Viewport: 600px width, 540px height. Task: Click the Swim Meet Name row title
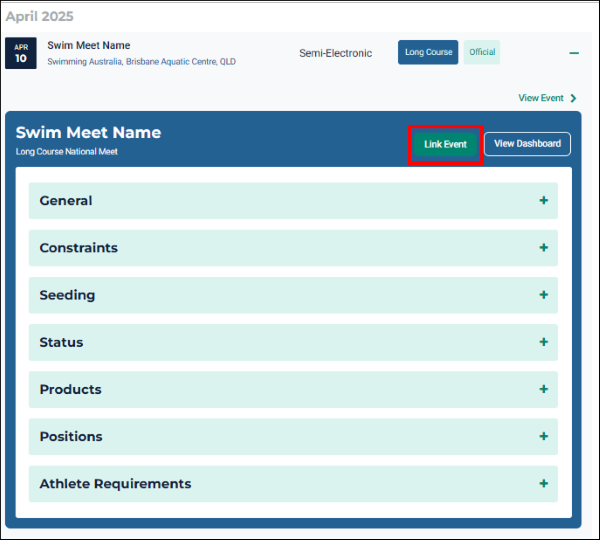pos(89,45)
